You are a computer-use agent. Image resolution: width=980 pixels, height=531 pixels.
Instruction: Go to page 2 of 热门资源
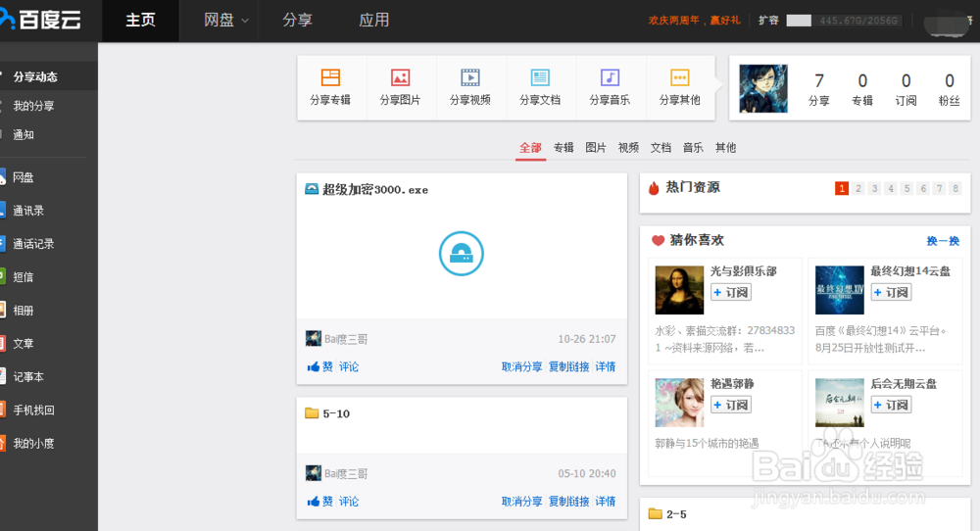tap(858, 188)
